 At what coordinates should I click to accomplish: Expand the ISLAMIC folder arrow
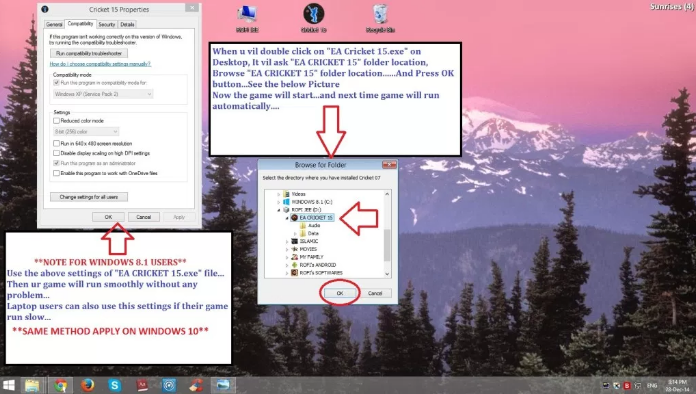pos(287,242)
